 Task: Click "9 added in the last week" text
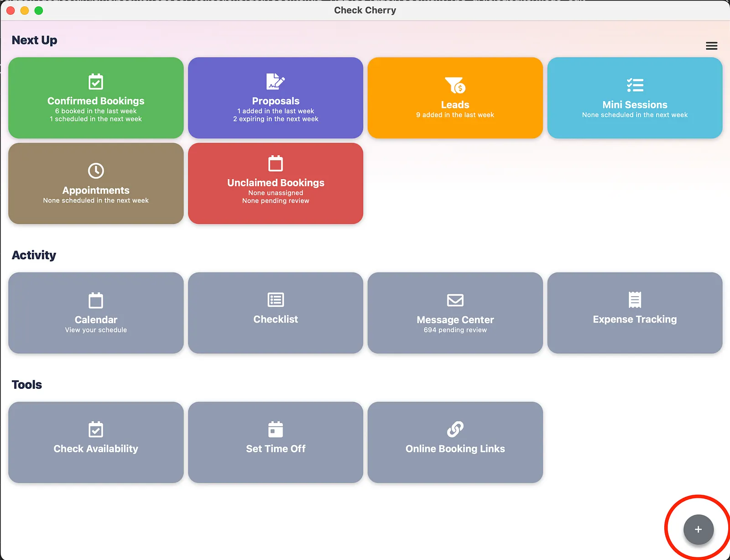[x=455, y=115]
